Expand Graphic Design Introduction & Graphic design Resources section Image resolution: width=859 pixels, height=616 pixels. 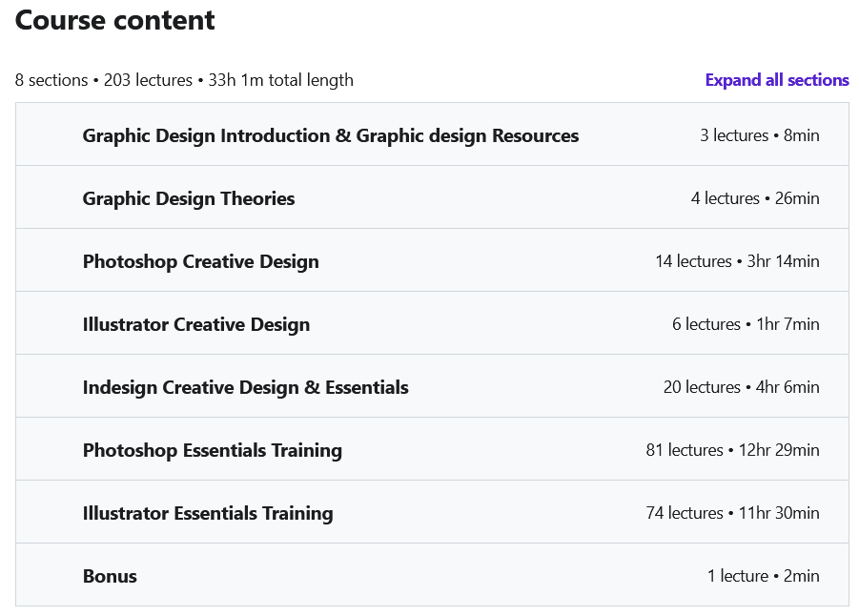pos(432,134)
